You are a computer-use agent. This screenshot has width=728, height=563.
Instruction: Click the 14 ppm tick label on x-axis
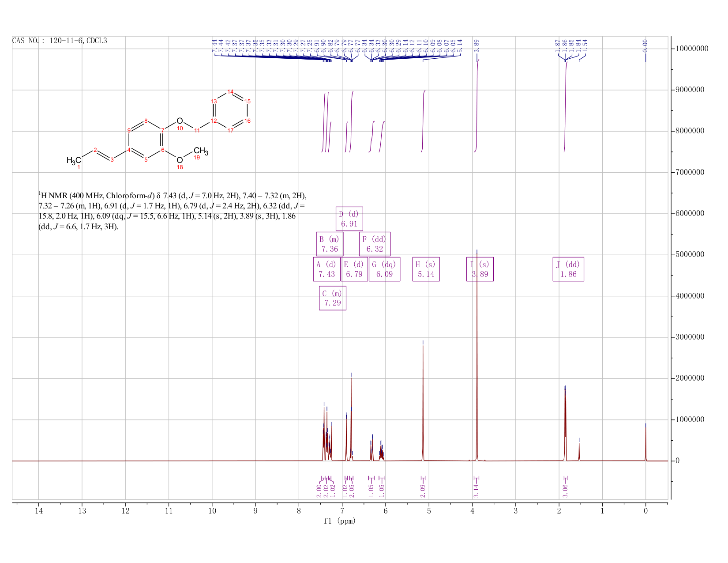(x=38, y=511)
